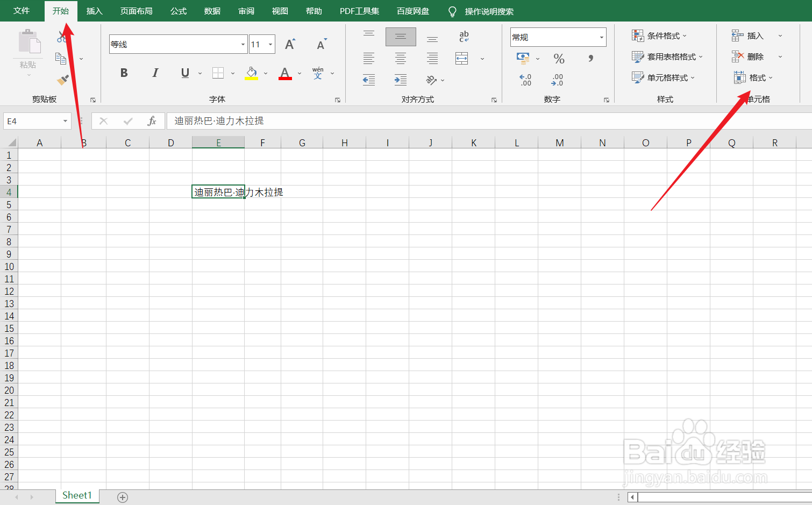Image resolution: width=812 pixels, height=505 pixels.
Task: Increase font size with large A
Action: [290, 44]
